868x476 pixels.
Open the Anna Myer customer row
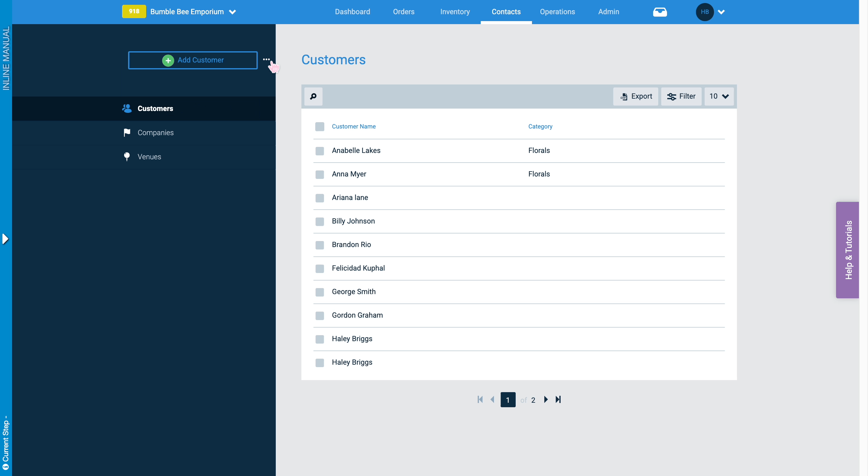coord(519,174)
